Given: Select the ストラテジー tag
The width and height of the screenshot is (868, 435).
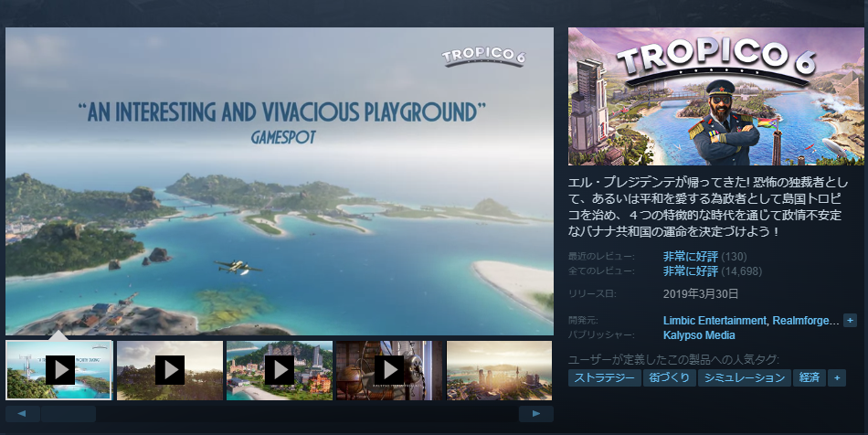Looking at the screenshot, I should click(x=605, y=378).
